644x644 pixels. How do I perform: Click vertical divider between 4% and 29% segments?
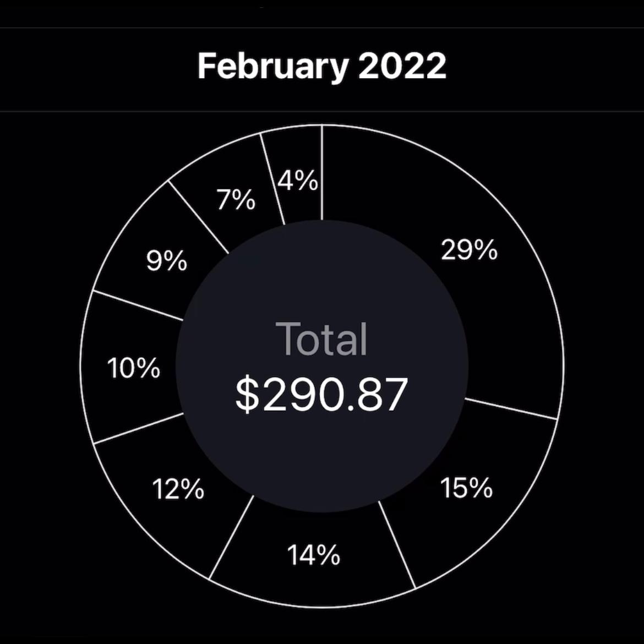[x=322, y=172]
